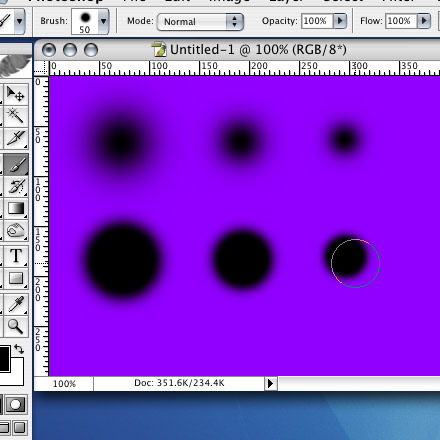Swap foreground and background colors

(x=19, y=349)
